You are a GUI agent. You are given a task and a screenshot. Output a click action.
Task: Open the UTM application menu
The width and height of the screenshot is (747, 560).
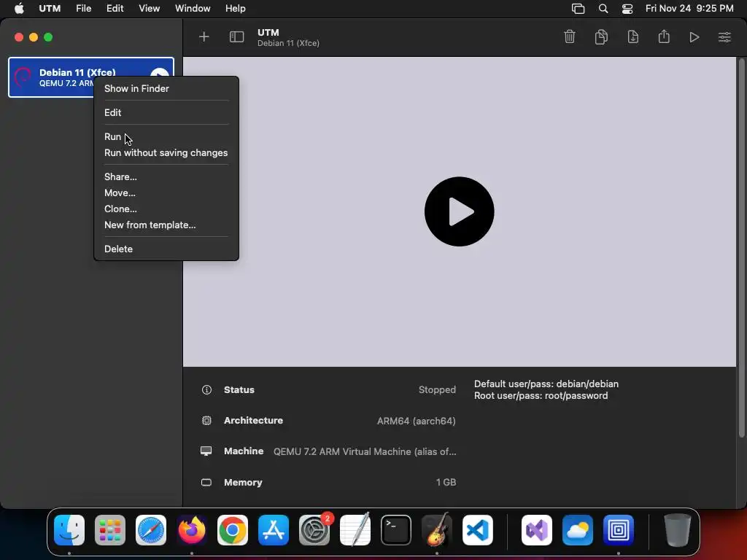(x=50, y=9)
